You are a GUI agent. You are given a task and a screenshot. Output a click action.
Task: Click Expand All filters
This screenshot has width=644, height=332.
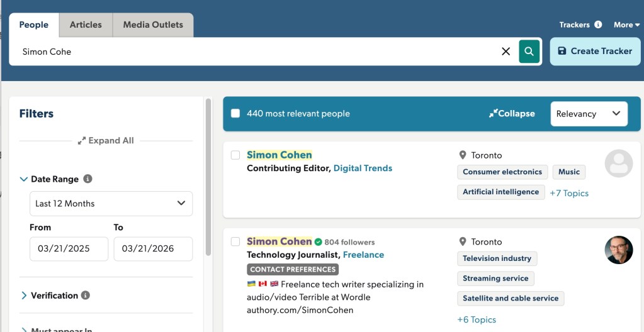pos(106,141)
